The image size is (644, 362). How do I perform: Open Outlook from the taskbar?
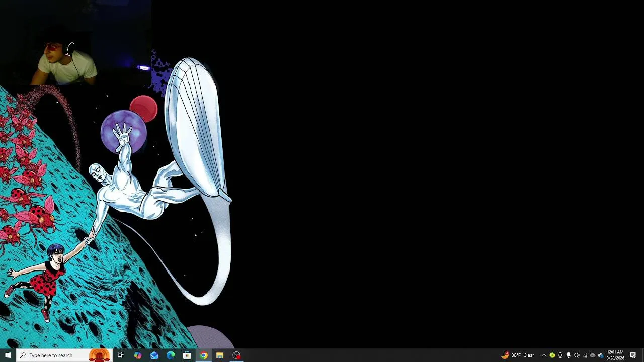pyautogui.click(x=154, y=355)
